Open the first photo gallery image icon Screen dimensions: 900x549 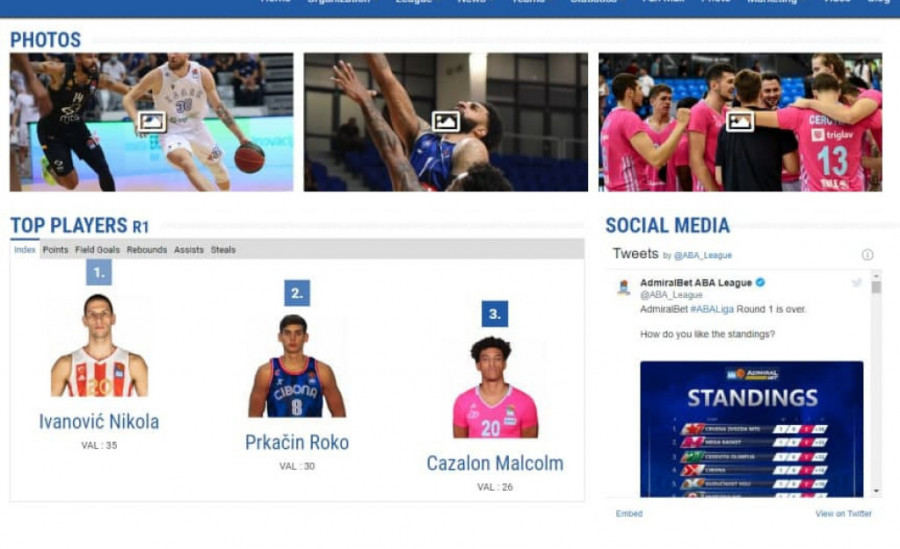pyautogui.click(x=152, y=122)
